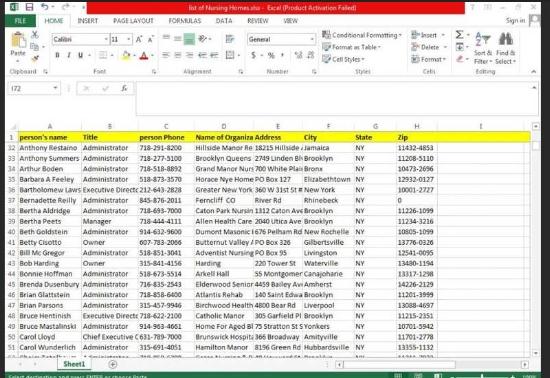Screen dimensions: 550x378
Task: Open the Format cells dropdown
Action: point(429,59)
